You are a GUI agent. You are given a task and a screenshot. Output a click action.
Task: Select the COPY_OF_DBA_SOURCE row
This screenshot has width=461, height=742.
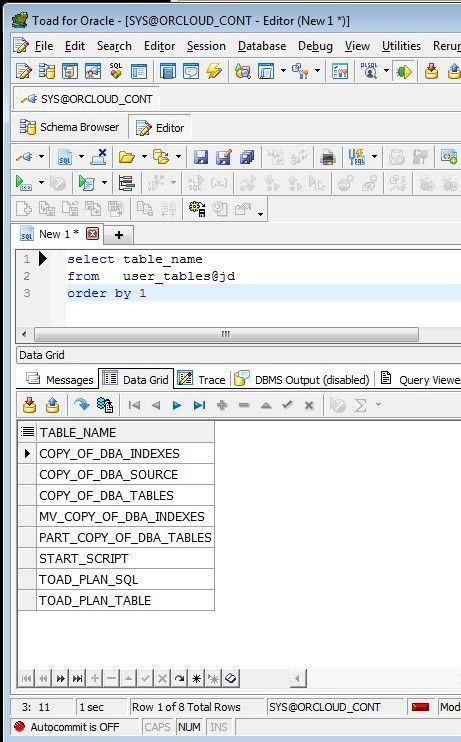coord(125,475)
